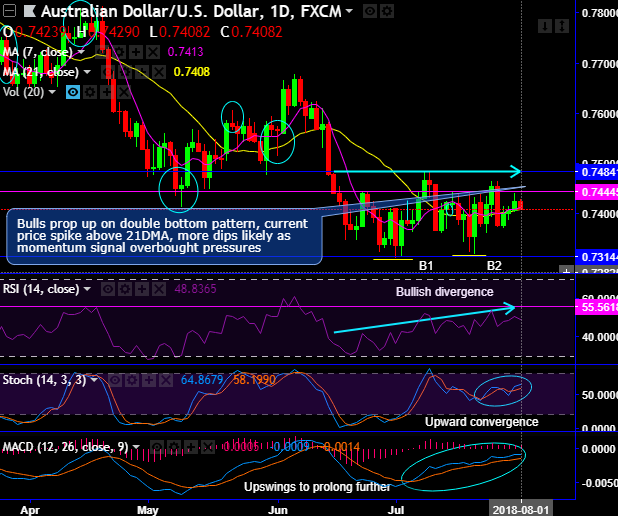This screenshot has width=618, height=516.
Task: Select the MA (7, close) indicator label
Action: click(37, 52)
